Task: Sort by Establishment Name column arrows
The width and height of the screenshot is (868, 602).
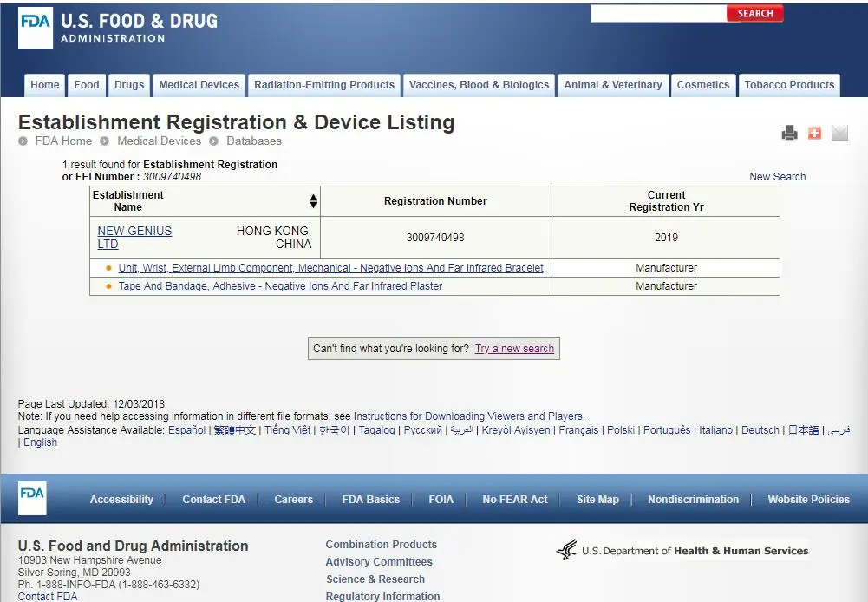Action: click(x=313, y=201)
